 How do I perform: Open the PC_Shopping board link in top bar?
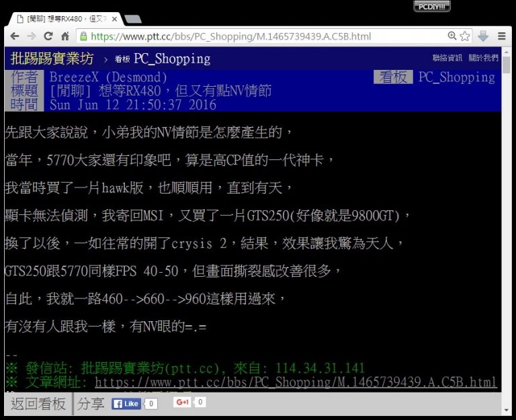click(163, 58)
